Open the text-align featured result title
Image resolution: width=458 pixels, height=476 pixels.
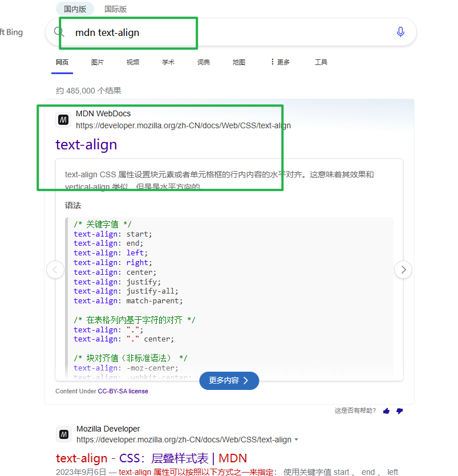86,144
